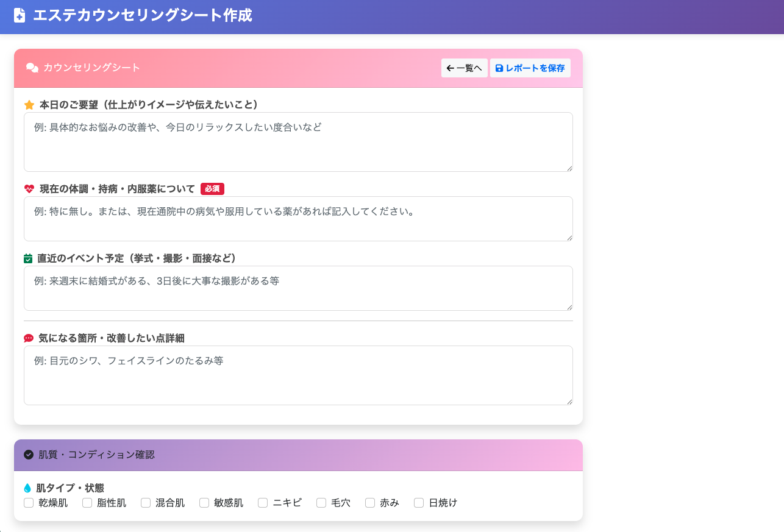
Task: Click the speech bubbles icon beside カウンセリングシート
Action: (x=32, y=68)
